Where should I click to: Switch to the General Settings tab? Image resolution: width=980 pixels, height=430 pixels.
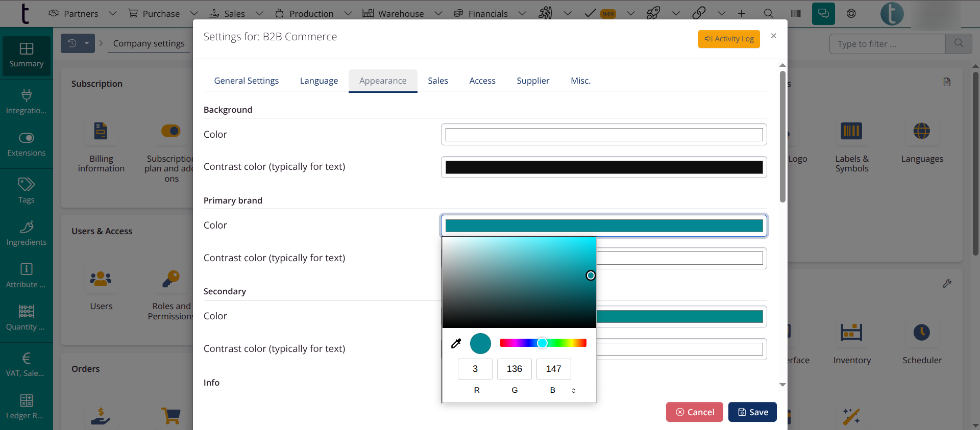[x=247, y=81]
